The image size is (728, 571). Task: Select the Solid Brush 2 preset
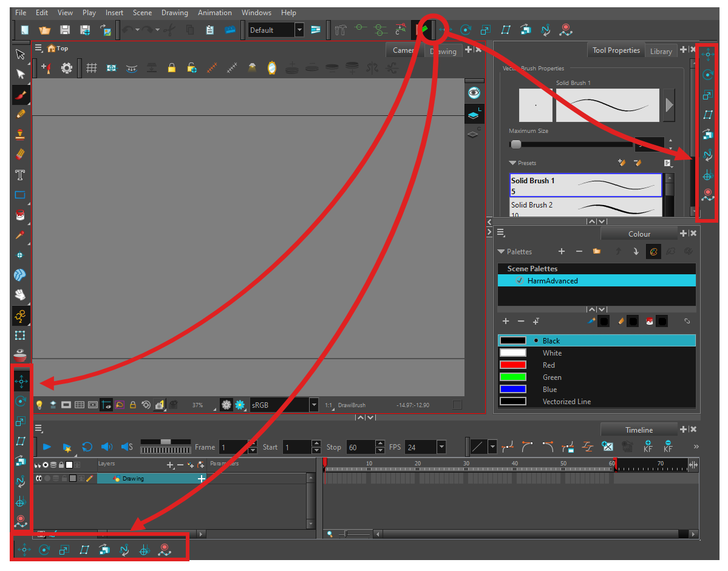click(x=585, y=208)
